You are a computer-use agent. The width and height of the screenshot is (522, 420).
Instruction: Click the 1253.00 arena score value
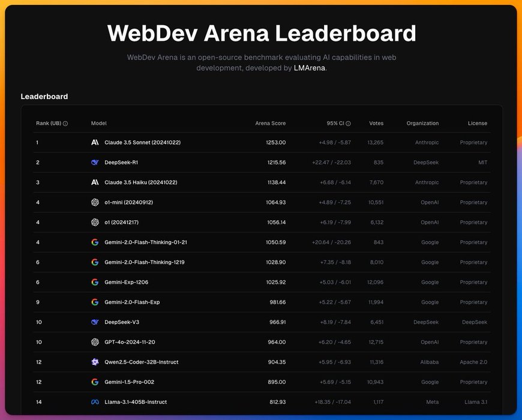(x=275, y=142)
